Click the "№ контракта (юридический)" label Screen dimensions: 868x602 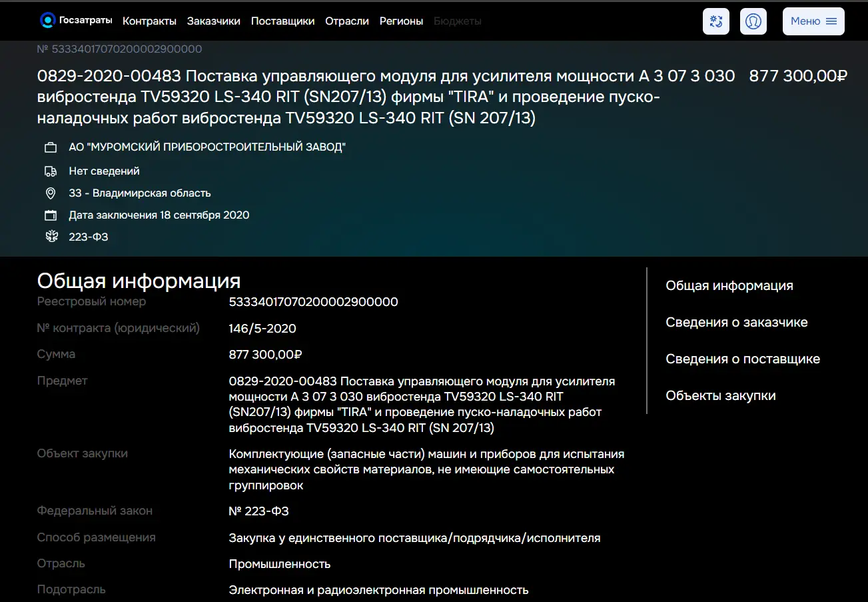[x=119, y=329]
